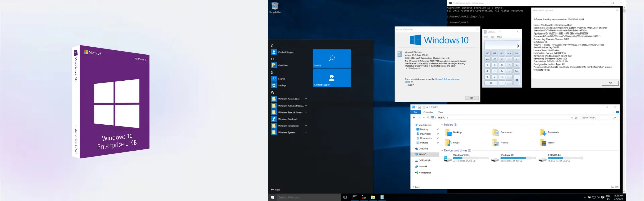Image resolution: width=644 pixels, height=201 pixels.
Task: Click the Calculator backspace arrow key
Action: tap(487, 59)
